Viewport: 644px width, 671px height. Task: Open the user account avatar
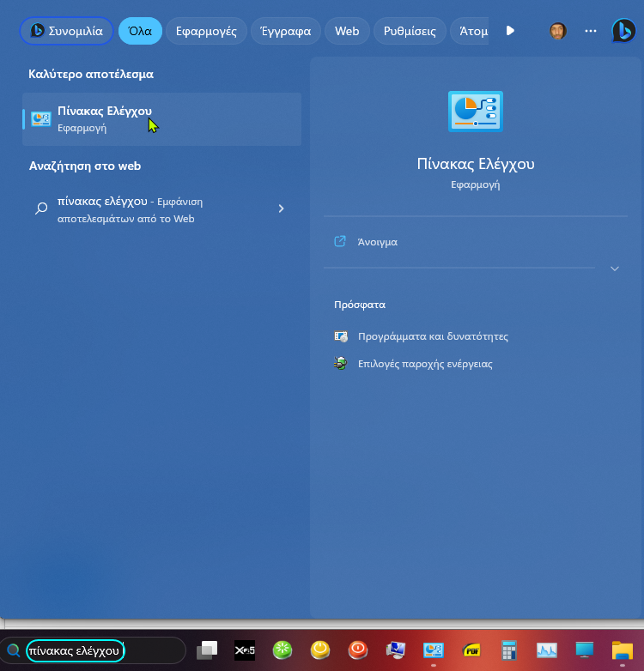558,31
